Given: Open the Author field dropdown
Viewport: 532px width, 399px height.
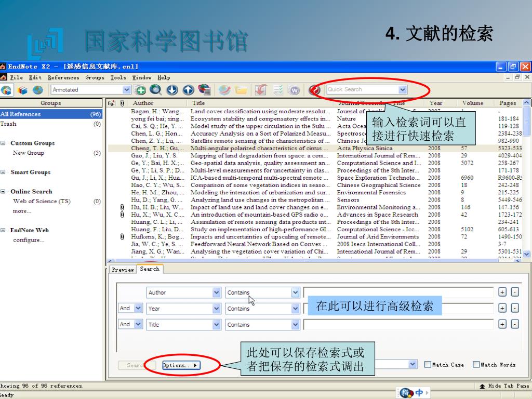Looking at the screenshot, I should coord(217,292).
